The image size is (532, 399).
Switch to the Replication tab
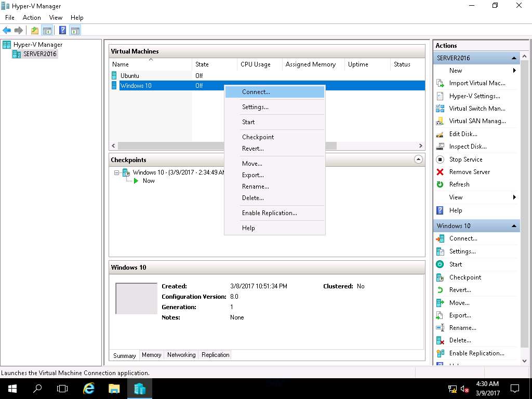216,355
